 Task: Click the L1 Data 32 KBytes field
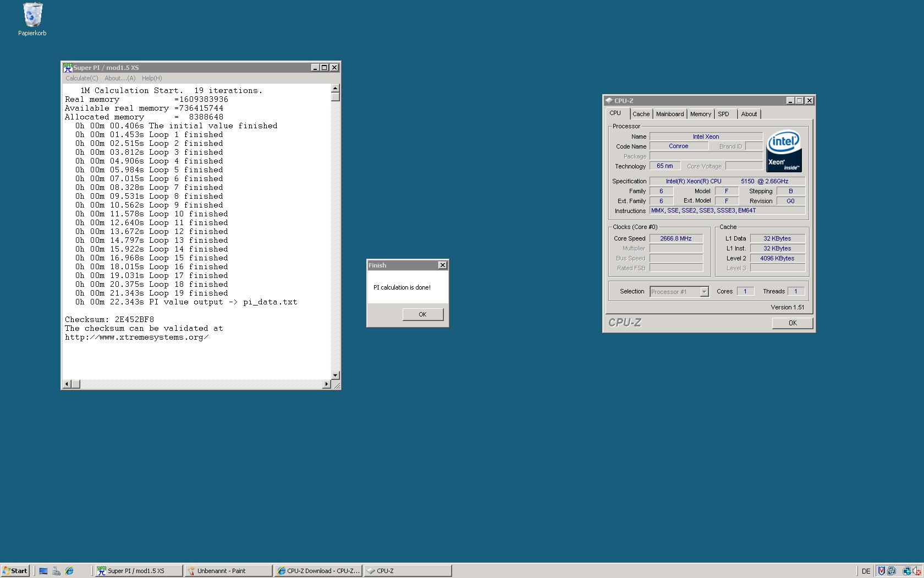(x=777, y=238)
